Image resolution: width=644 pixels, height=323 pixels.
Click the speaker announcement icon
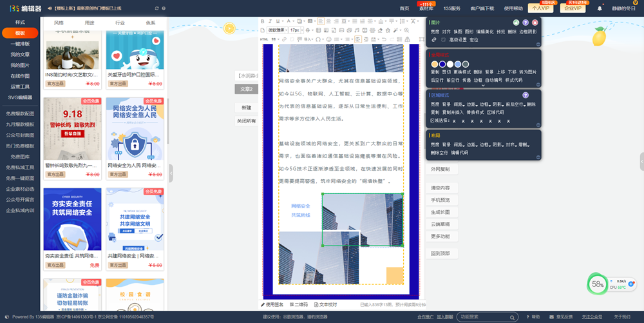[50, 8]
